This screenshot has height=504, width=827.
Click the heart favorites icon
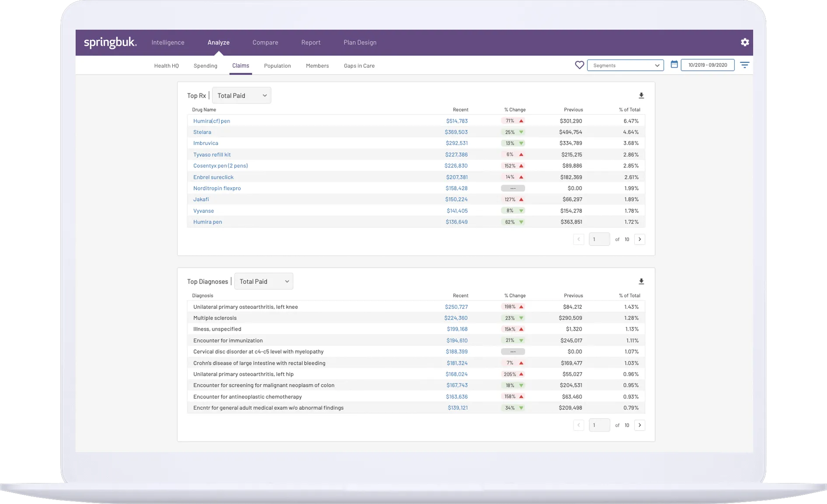pyautogui.click(x=580, y=65)
